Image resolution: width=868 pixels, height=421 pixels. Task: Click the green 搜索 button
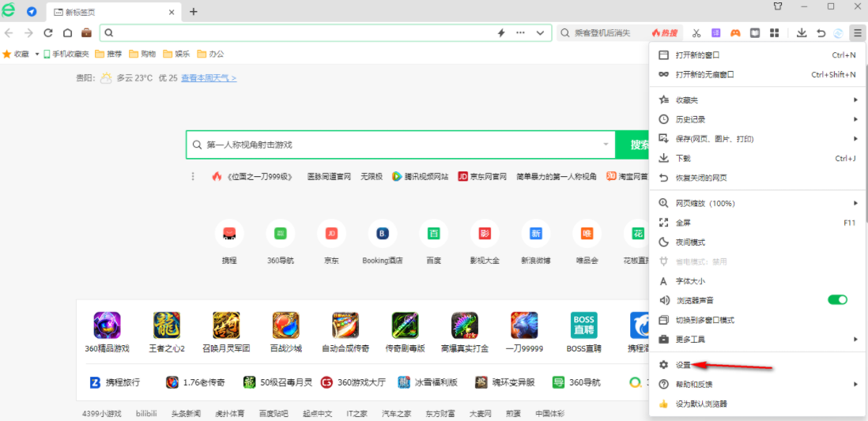[x=632, y=145]
